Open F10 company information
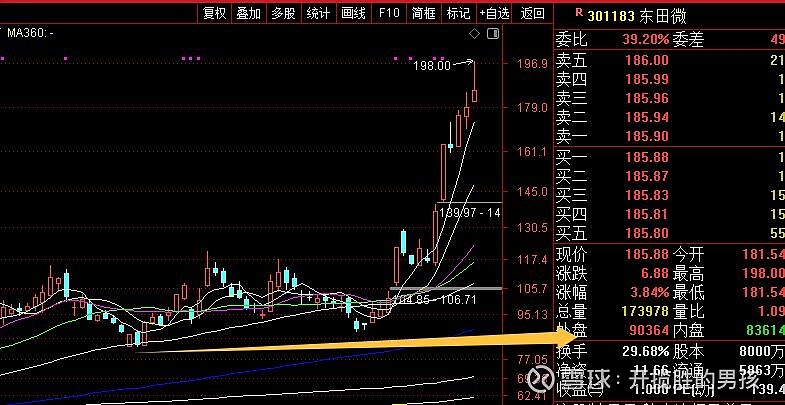The height and width of the screenshot is (405, 785). click(389, 14)
